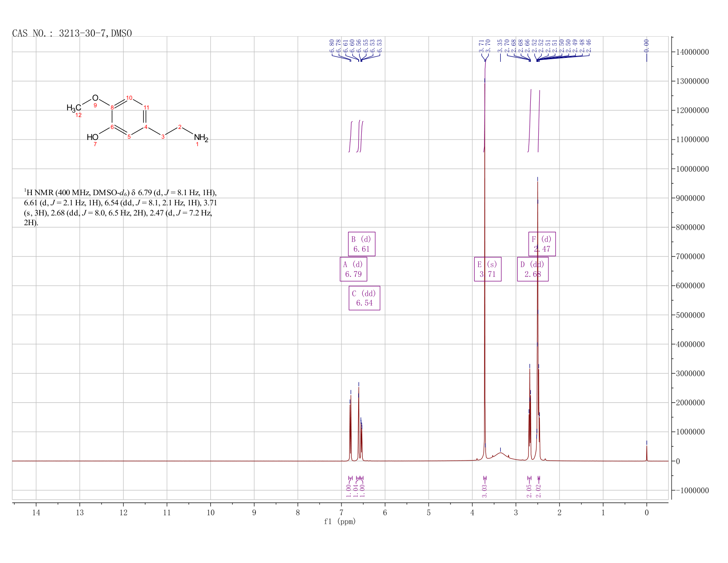Select the B (d) 6.61 multiplet label
The height and width of the screenshot is (563, 728).
click(x=362, y=244)
